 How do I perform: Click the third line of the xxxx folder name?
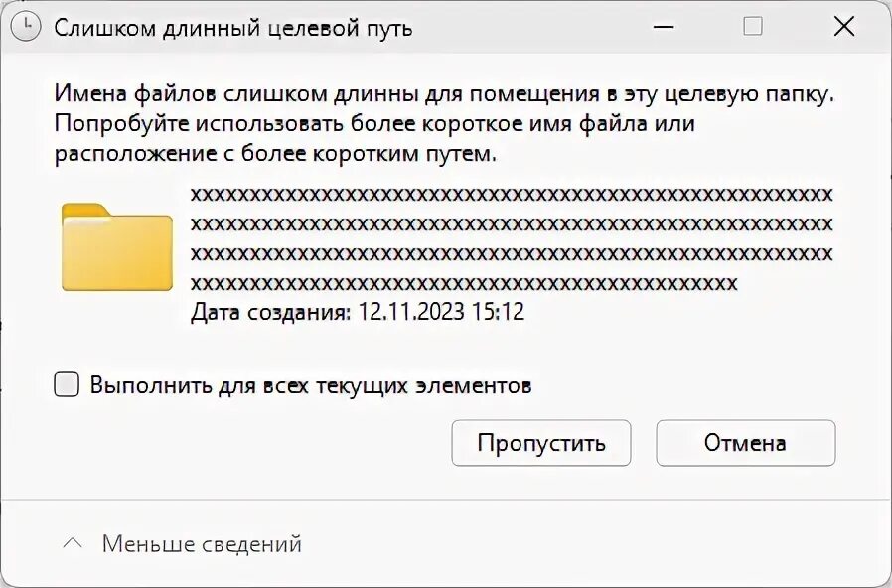(x=511, y=253)
